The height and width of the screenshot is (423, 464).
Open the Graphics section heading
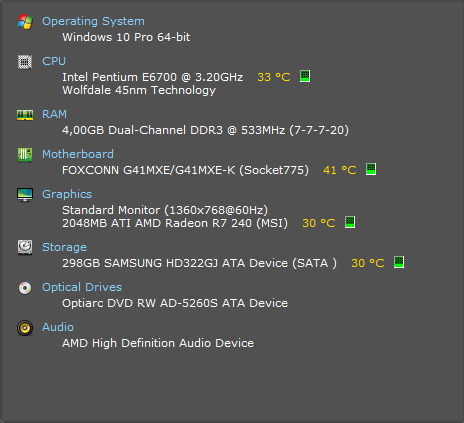(67, 194)
